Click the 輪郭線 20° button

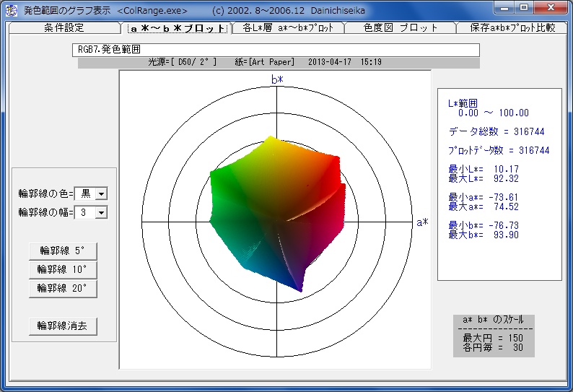63,289
